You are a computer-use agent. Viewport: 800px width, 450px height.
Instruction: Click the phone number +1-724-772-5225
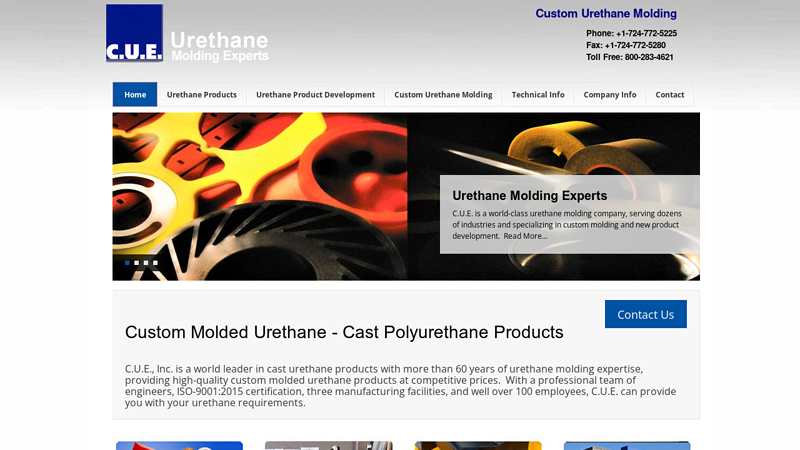point(646,33)
